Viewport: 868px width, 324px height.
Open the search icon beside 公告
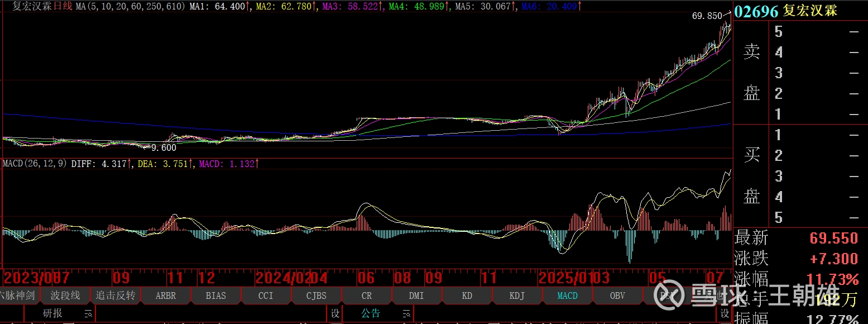click(406, 313)
